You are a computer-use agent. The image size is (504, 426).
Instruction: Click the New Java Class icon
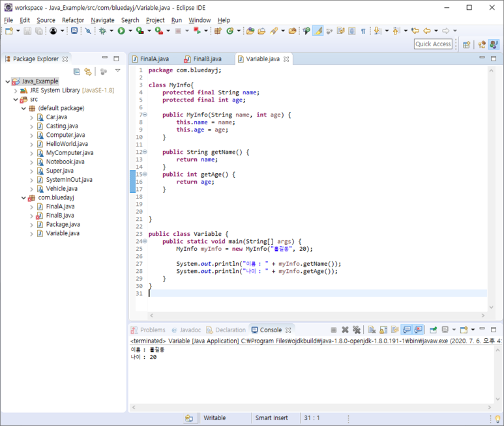click(x=230, y=31)
